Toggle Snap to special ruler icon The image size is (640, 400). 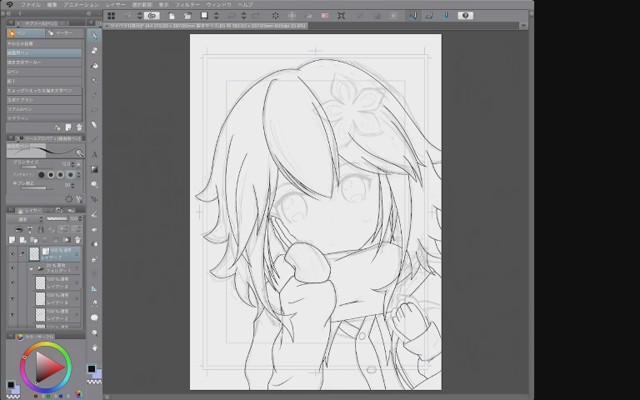[x=429, y=16]
